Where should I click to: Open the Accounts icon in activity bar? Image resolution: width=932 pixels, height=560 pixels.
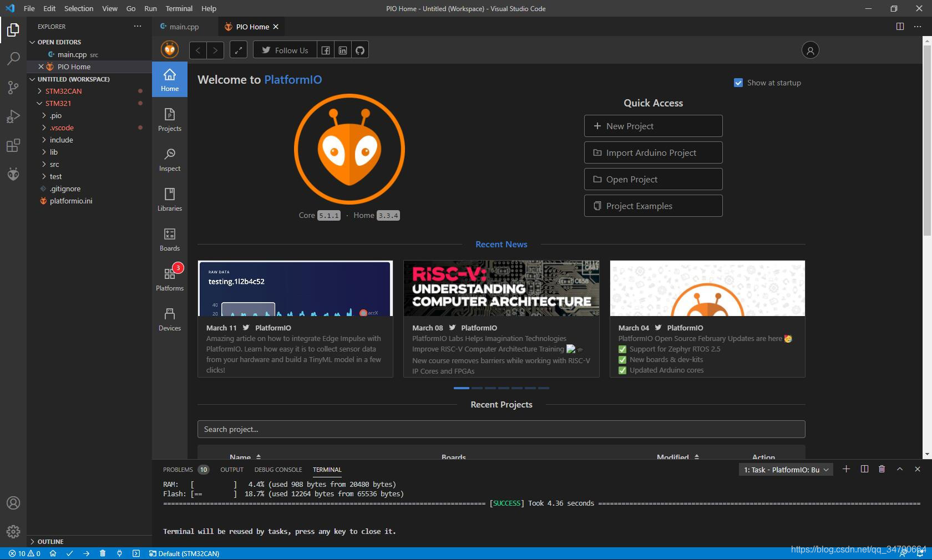[13, 503]
